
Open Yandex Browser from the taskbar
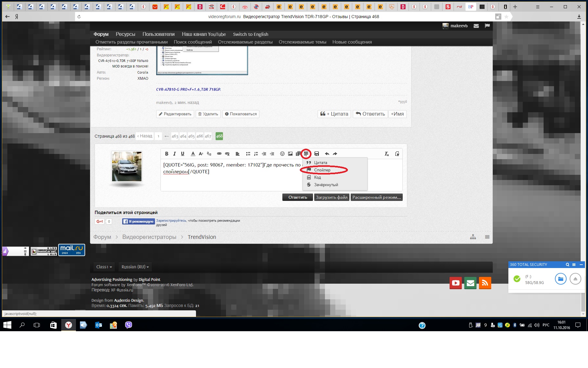click(69, 325)
